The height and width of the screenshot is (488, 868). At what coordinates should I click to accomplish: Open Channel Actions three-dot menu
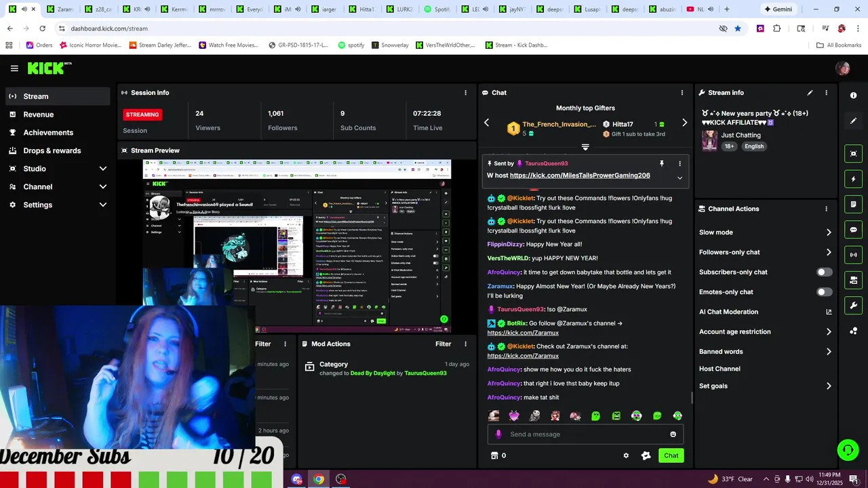[x=826, y=209]
